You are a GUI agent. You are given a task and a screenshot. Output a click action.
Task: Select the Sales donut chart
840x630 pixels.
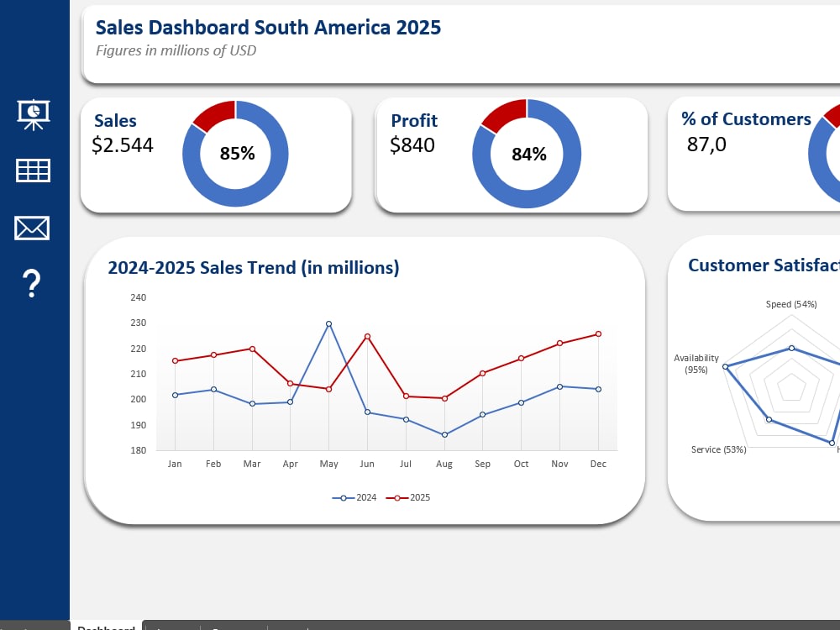tap(236, 154)
